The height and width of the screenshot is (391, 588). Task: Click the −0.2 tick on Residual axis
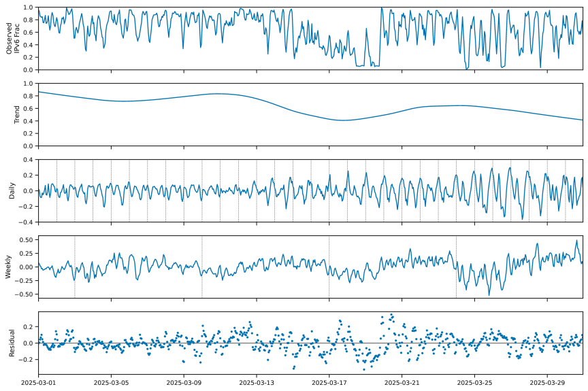(x=26, y=360)
